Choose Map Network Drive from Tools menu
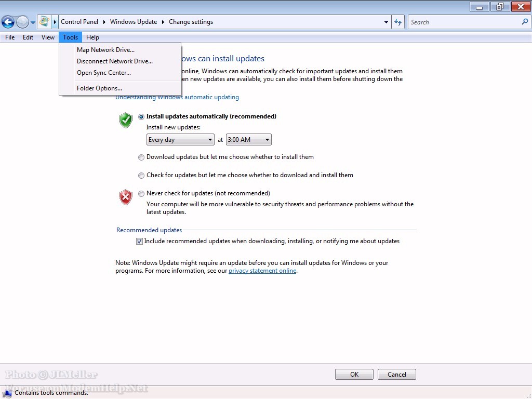532x399 pixels. click(x=120, y=50)
